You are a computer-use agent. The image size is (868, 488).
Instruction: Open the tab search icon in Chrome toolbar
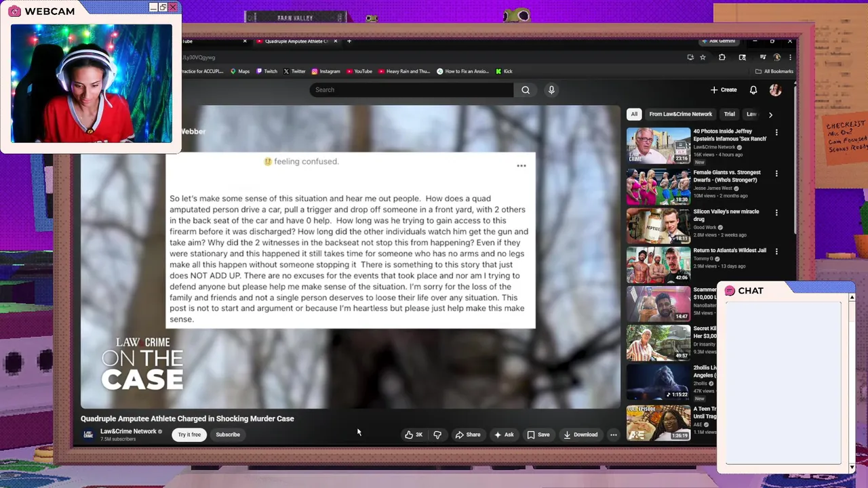click(742, 57)
